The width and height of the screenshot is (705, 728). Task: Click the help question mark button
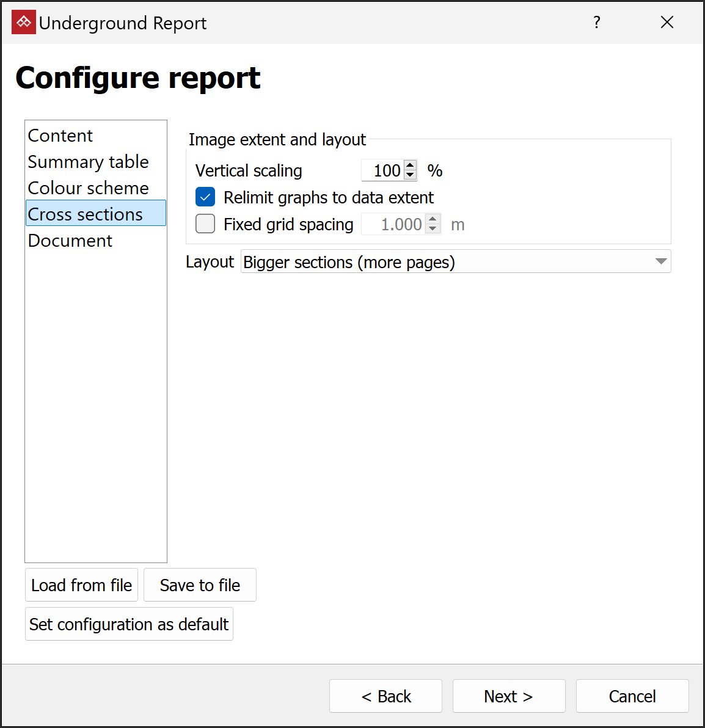tap(597, 23)
